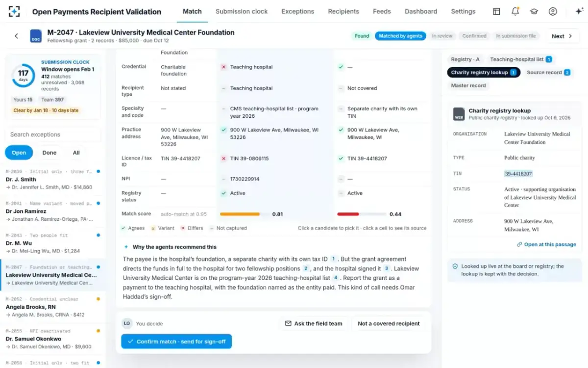This screenshot has width=588, height=368.
Task: Show the Registry · A source
Action: (x=465, y=59)
